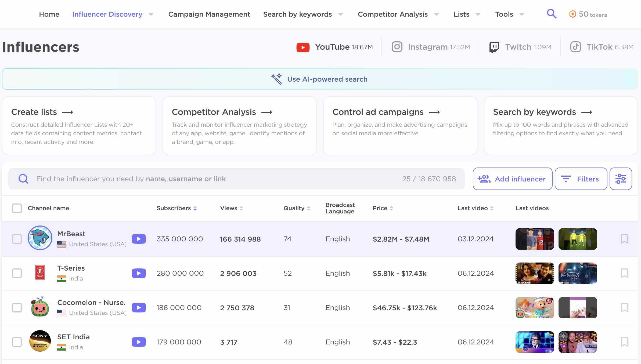Viewport: 641px width, 364px height.
Task: Click Use AI-powered search banner
Action: point(320,79)
